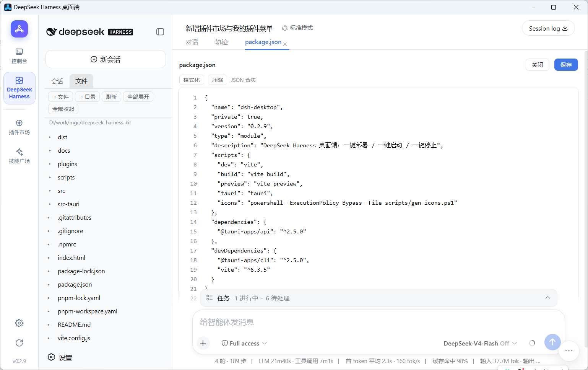
Task: Click the purple Harness logo icon in sidebar
Action: point(19,29)
